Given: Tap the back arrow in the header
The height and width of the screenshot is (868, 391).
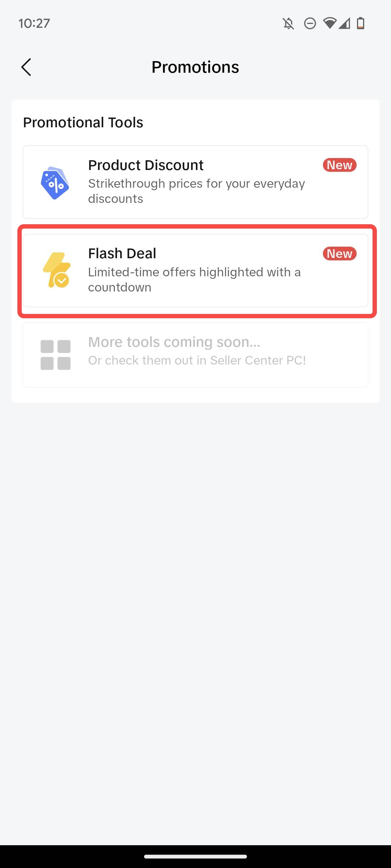Looking at the screenshot, I should pos(26,67).
